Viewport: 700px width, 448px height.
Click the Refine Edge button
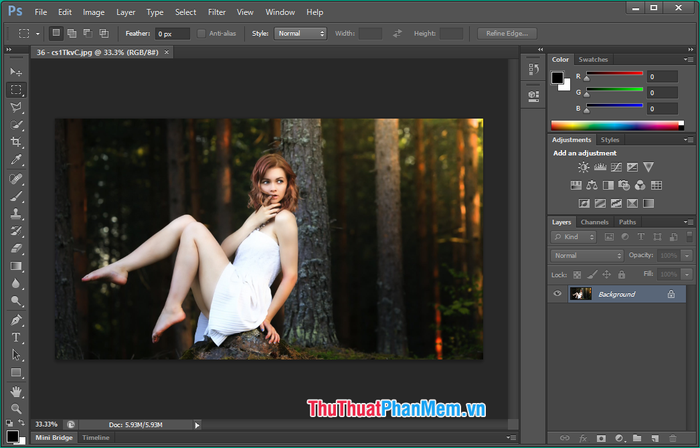[x=508, y=33]
